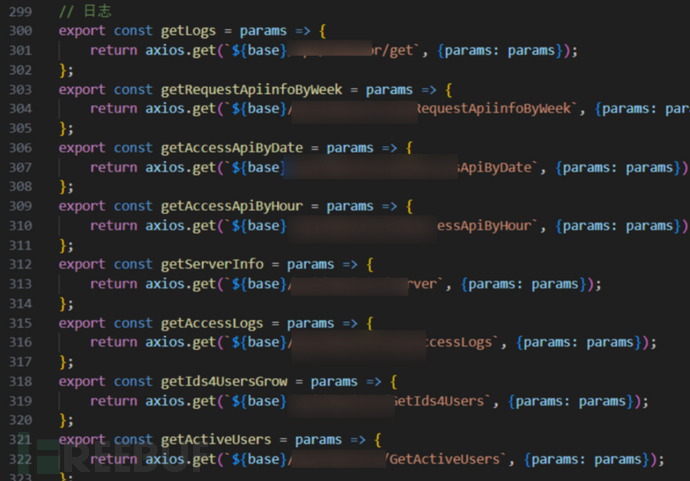Screen dimensions: 690x481
Task: Click the closing "};" on line 308
Action: pos(66,187)
